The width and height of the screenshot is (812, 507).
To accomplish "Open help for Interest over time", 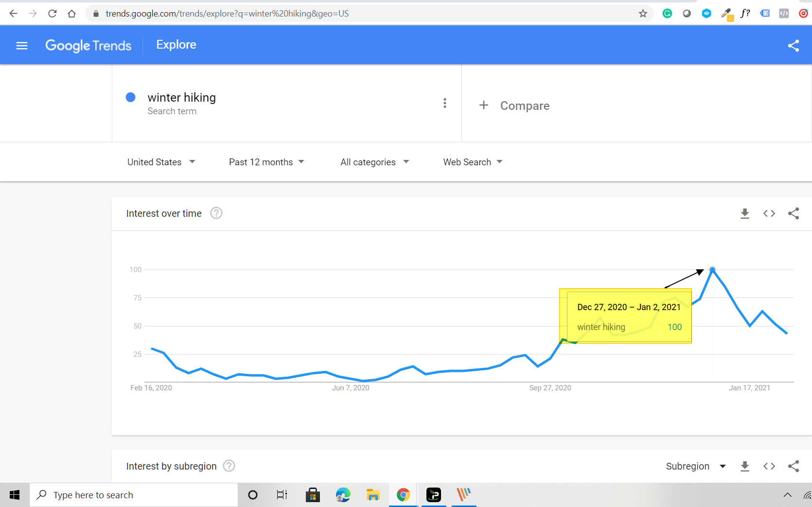I will click(x=216, y=213).
